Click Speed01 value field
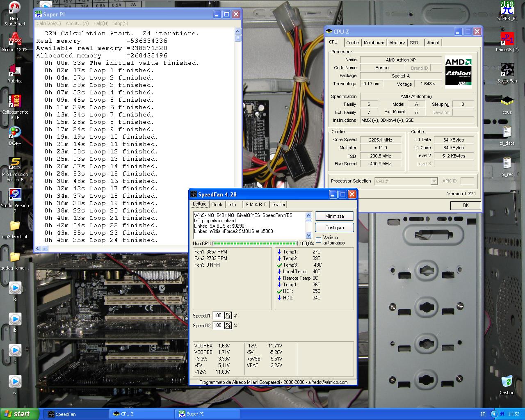The height and width of the screenshot is (420, 525). (218, 315)
